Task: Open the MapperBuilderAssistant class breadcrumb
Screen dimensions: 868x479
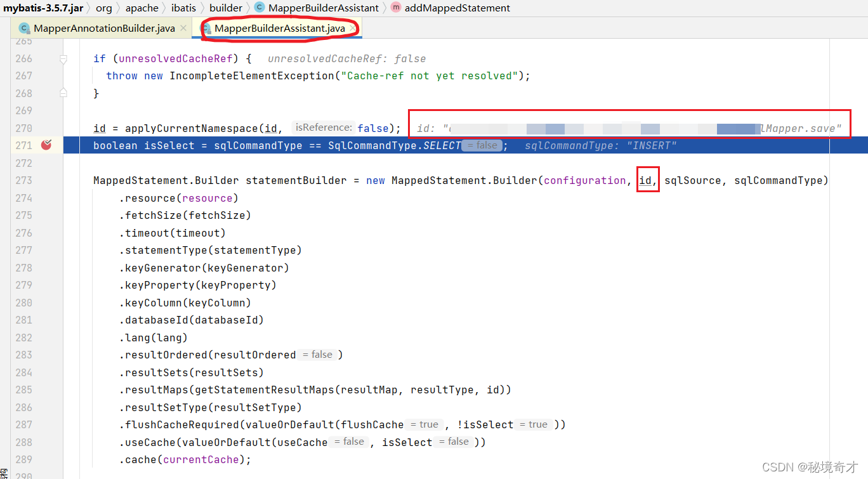Action: [x=324, y=8]
